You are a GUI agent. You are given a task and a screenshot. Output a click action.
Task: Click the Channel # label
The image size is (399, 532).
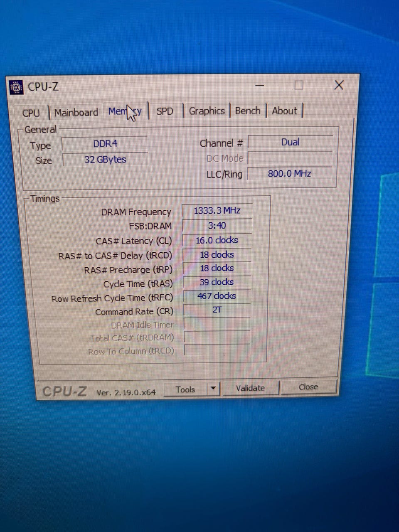(x=221, y=143)
